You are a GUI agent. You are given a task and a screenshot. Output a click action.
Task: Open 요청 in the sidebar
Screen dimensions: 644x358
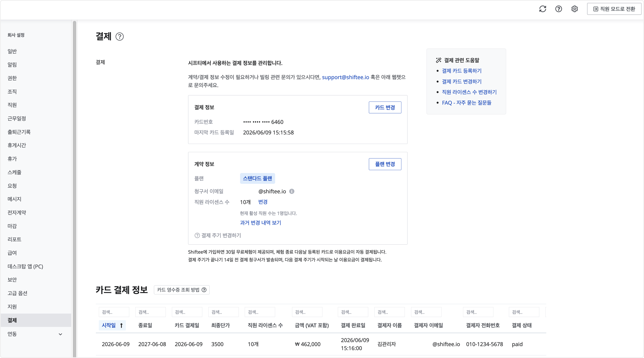(12, 186)
